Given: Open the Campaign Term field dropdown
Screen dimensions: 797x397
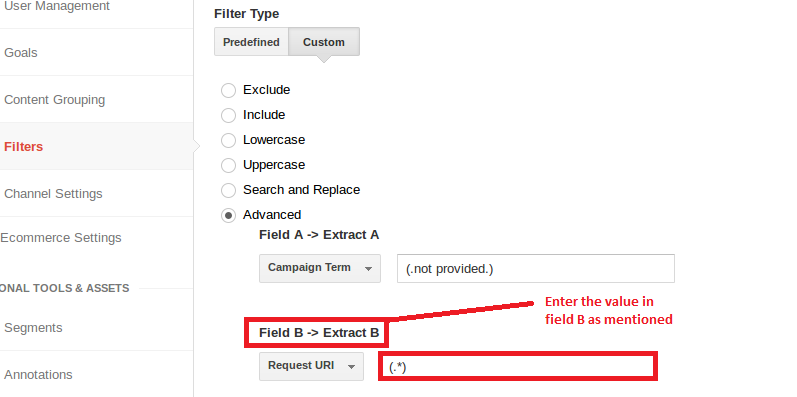Looking at the screenshot, I should [x=320, y=268].
